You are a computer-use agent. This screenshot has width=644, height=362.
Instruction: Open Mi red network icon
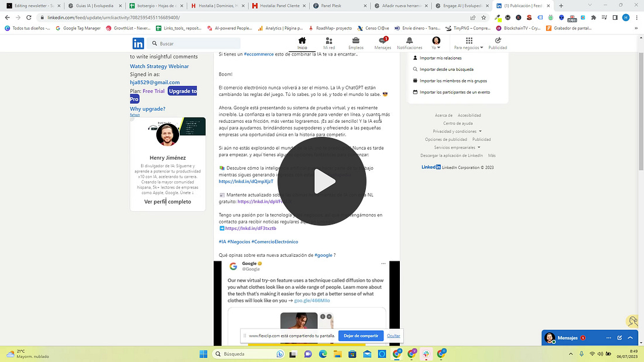(329, 40)
